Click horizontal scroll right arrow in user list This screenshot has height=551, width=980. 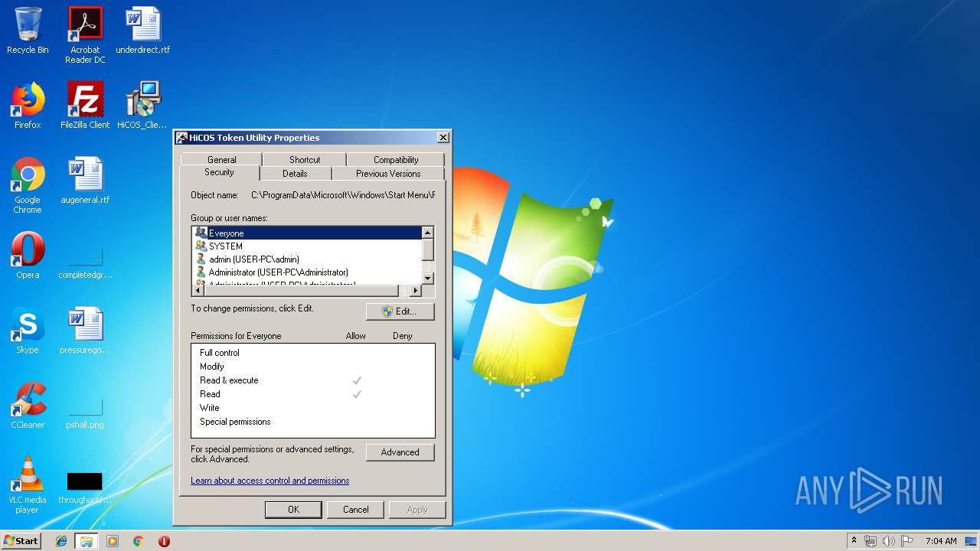pos(416,291)
